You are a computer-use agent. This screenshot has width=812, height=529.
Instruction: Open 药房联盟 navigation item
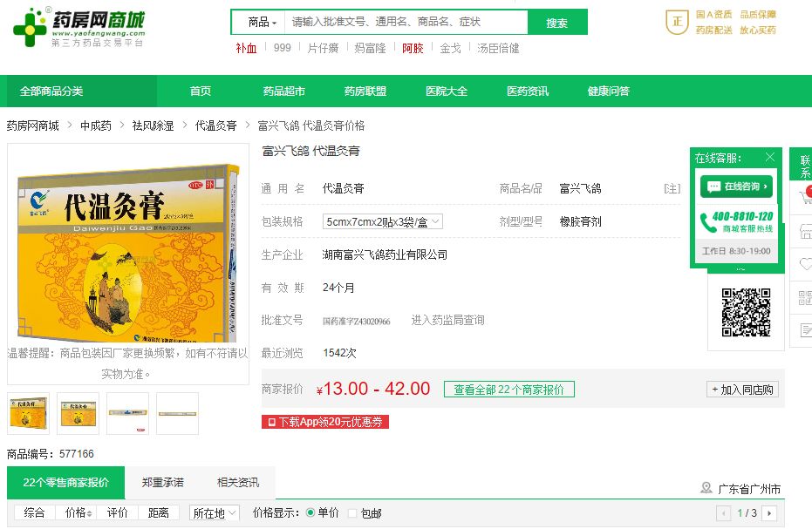pyautogui.click(x=365, y=92)
